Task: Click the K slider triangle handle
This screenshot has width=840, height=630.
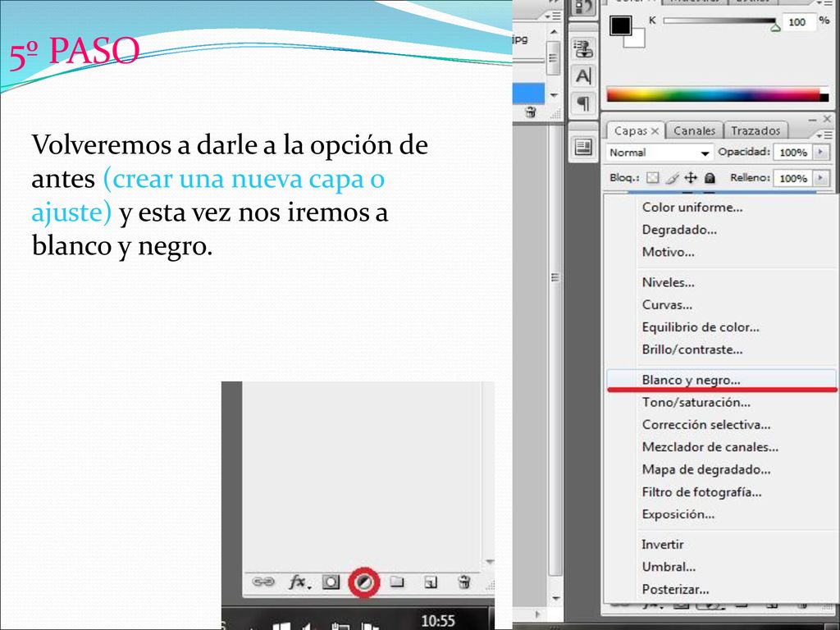Action: coord(775,27)
